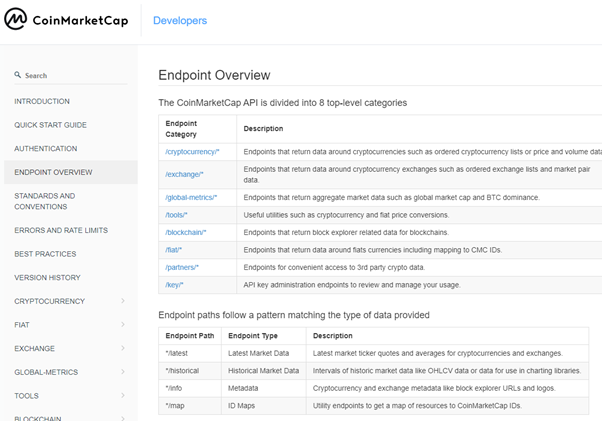602x421 pixels.
Task: Open Standards and Conventions section
Action: tap(45, 201)
